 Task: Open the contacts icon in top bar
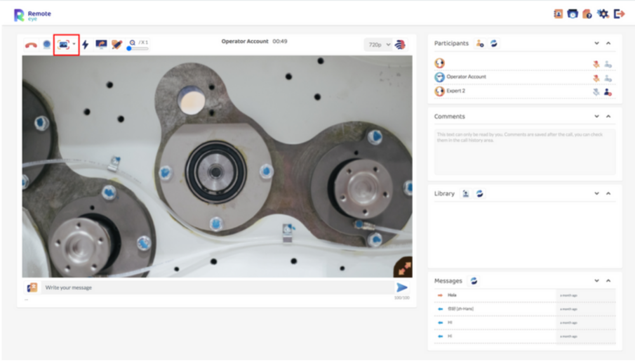point(558,14)
